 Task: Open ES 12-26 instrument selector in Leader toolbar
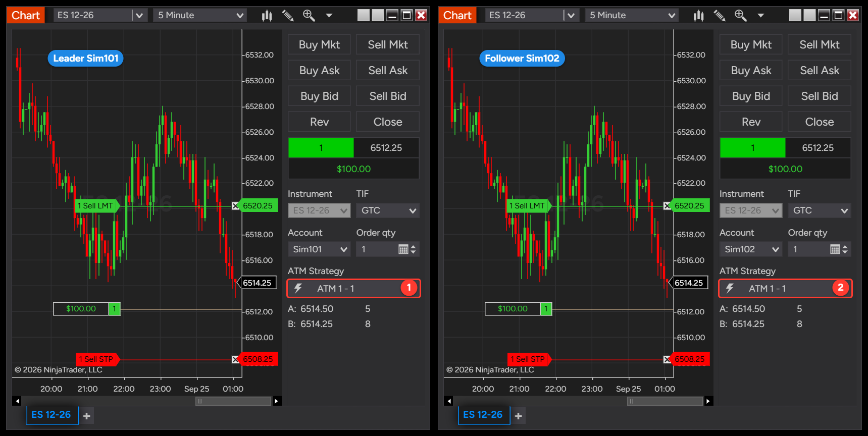100,16
